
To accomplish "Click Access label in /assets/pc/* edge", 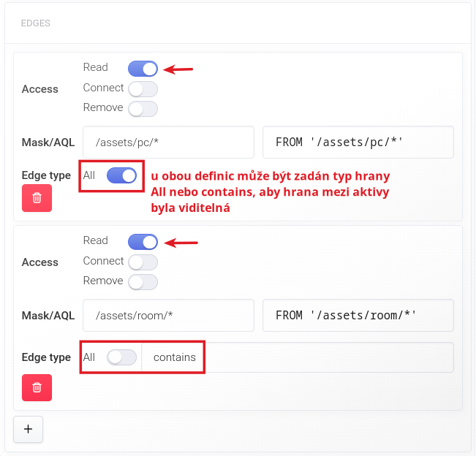I will [40, 89].
